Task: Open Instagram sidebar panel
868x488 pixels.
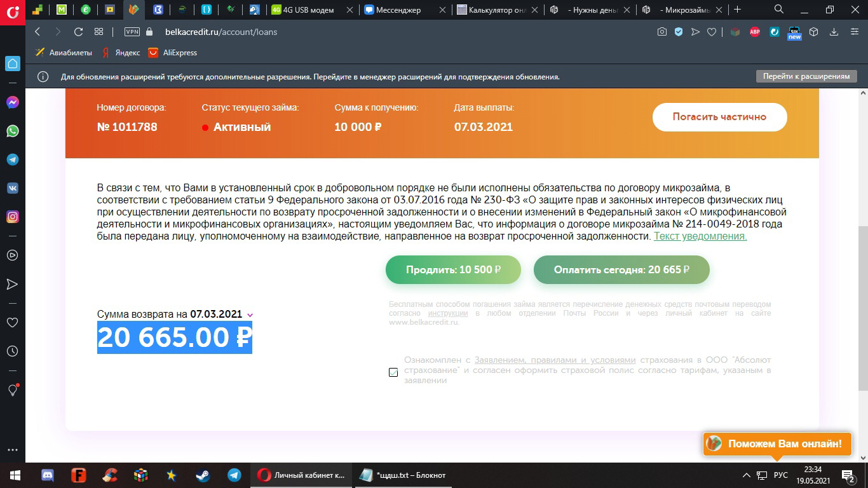Action: 12,217
